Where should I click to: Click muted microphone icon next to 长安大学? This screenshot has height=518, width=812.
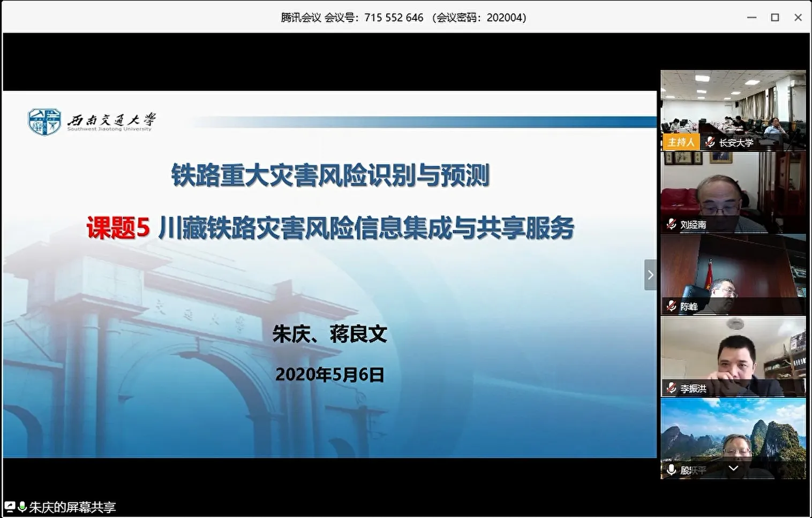click(x=710, y=142)
